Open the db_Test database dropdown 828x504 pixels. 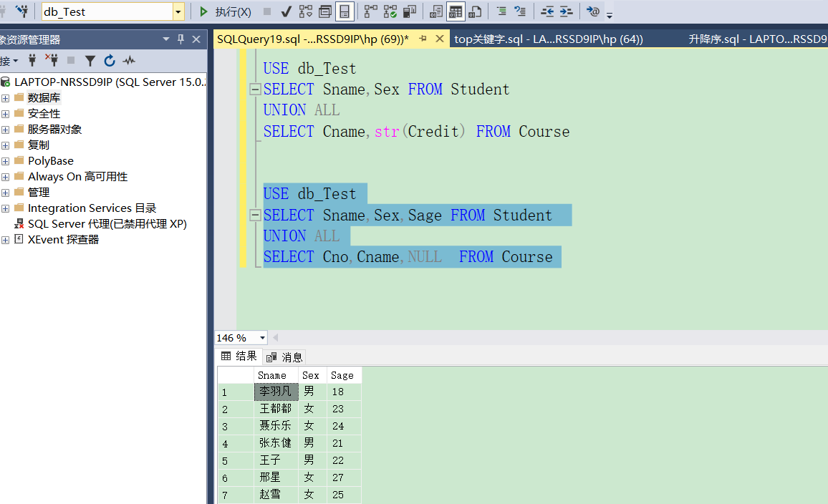178,11
